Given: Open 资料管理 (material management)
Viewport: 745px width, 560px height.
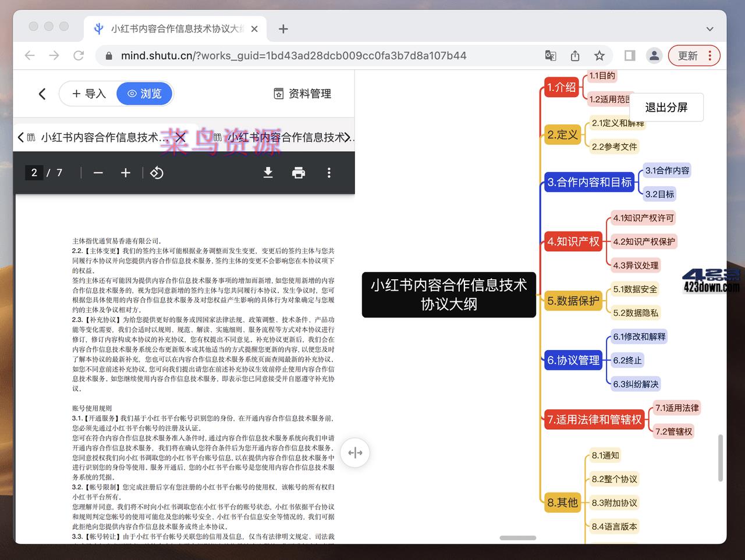Looking at the screenshot, I should point(301,94).
